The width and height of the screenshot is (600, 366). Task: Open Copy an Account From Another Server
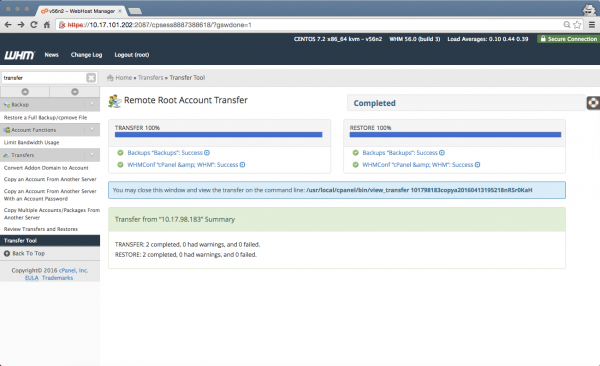50,179
